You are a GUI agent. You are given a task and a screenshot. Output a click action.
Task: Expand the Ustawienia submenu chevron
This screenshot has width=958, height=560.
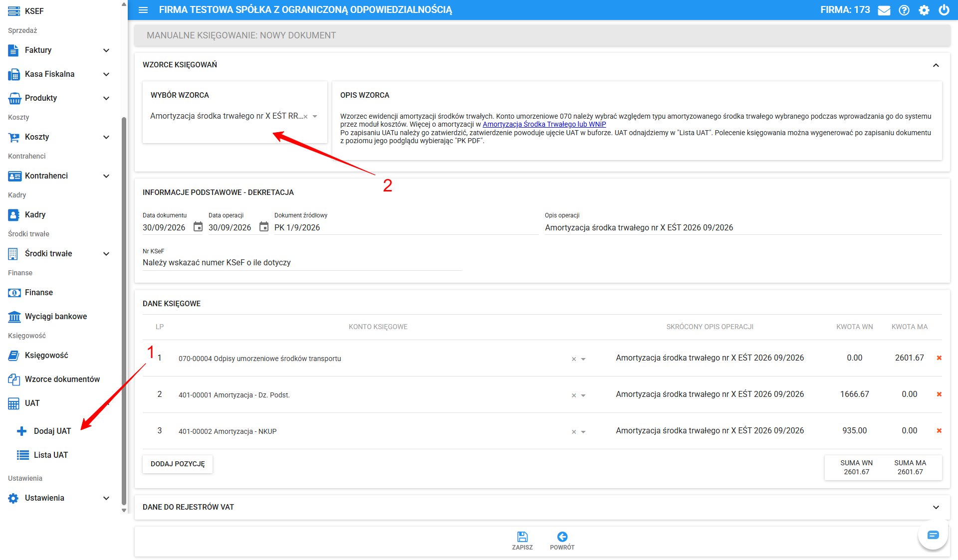[x=106, y=498]
